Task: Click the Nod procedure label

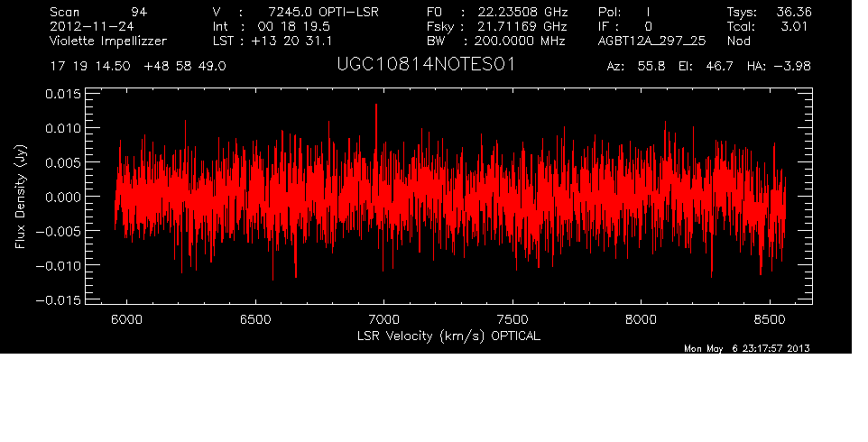Action: (x=738, y=41)
